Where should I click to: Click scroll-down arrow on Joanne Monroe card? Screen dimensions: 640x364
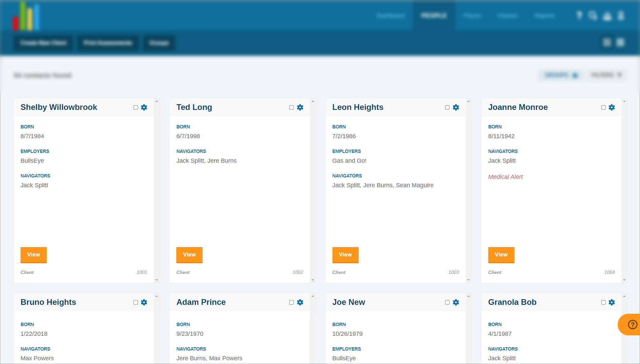(x=624, y=280)
